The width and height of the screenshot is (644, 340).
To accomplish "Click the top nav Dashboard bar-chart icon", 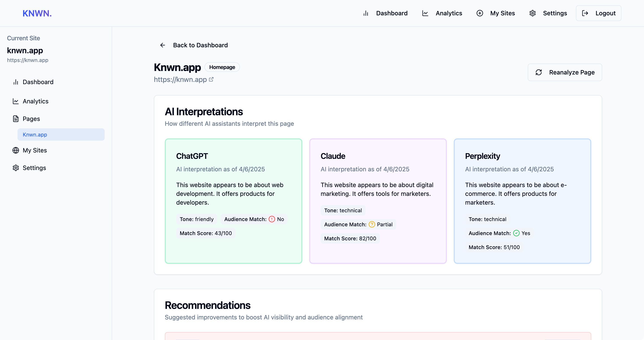I will click(366, 13).
